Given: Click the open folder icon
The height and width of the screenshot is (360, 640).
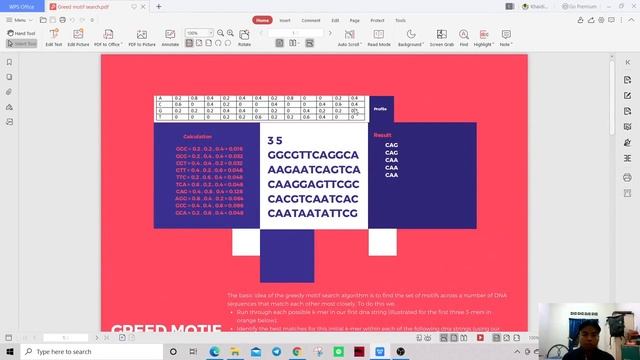Looking at the screenshot, I should tap(43, 20).
